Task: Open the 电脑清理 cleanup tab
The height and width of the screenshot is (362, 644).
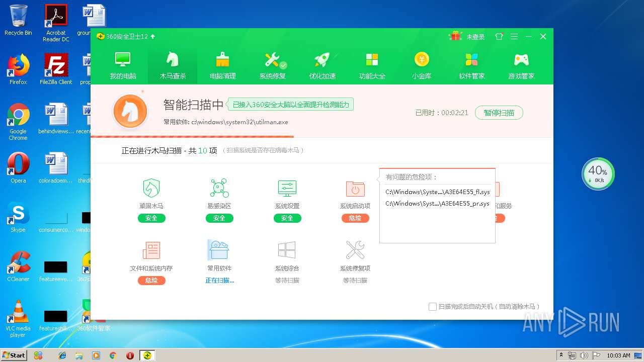Action: coord(222,66)
